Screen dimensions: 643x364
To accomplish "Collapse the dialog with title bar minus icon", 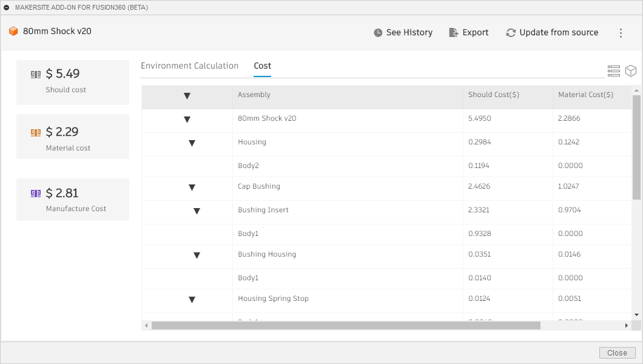I will tap(7, 8).
